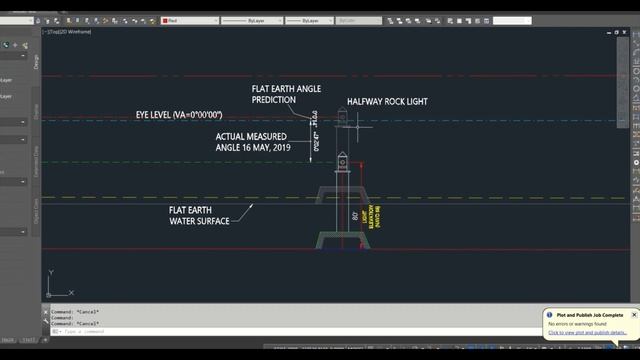
Task: Open the second ByLayer lineweight dropdown
Action: 309,20
